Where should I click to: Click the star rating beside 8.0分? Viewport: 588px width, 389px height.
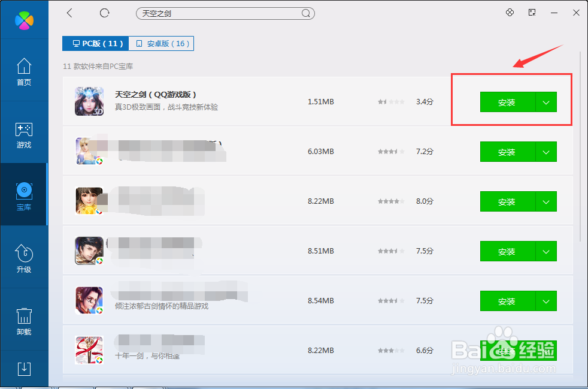tap(391, 201)
